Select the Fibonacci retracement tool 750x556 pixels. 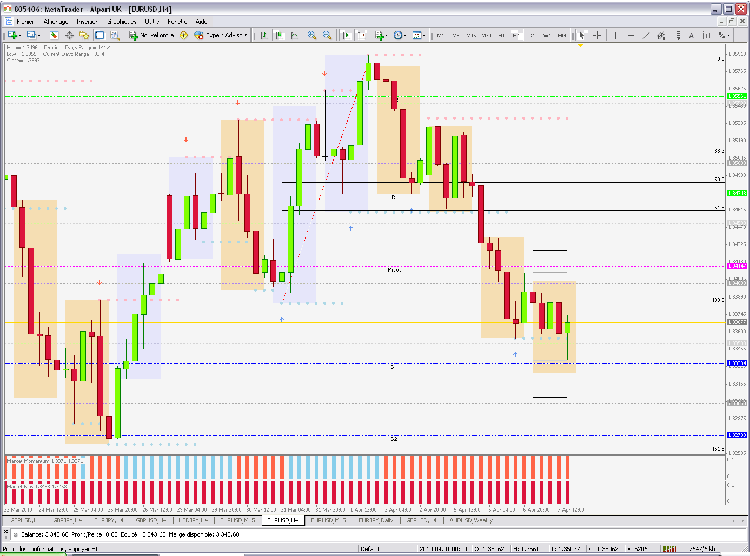tap(678, 35)
